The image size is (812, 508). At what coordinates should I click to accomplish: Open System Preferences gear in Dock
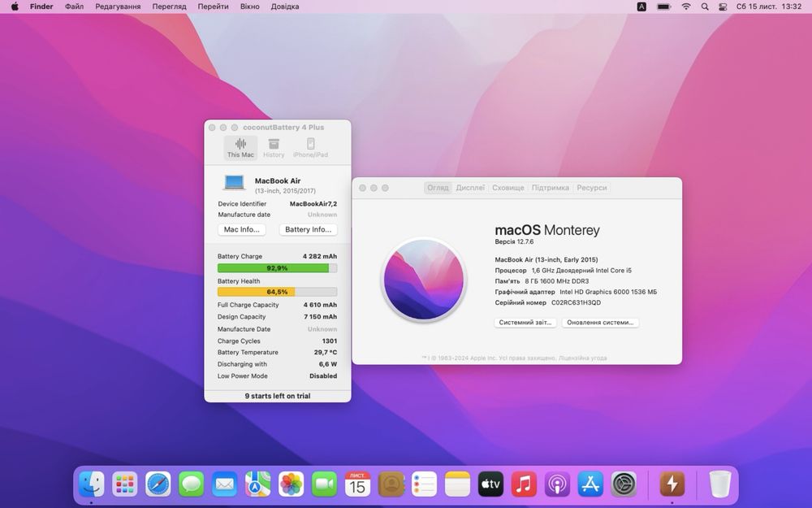(624, 484)
